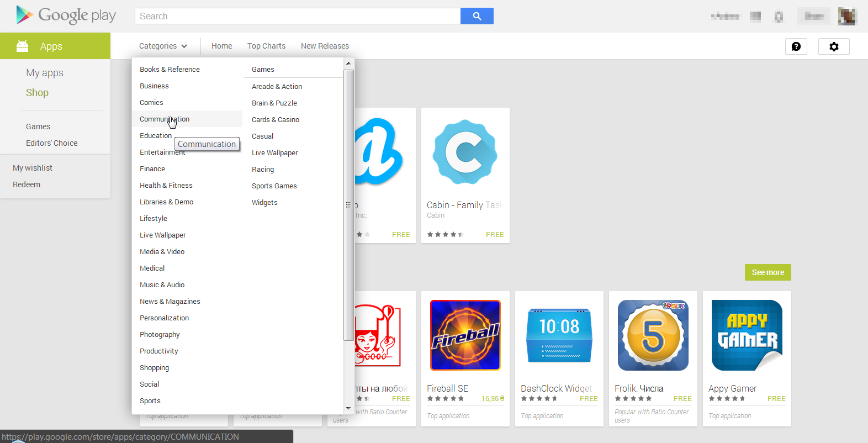This screenshot has height=443, width=868.
Task: Select Books & Reference category
Action: 170,69
